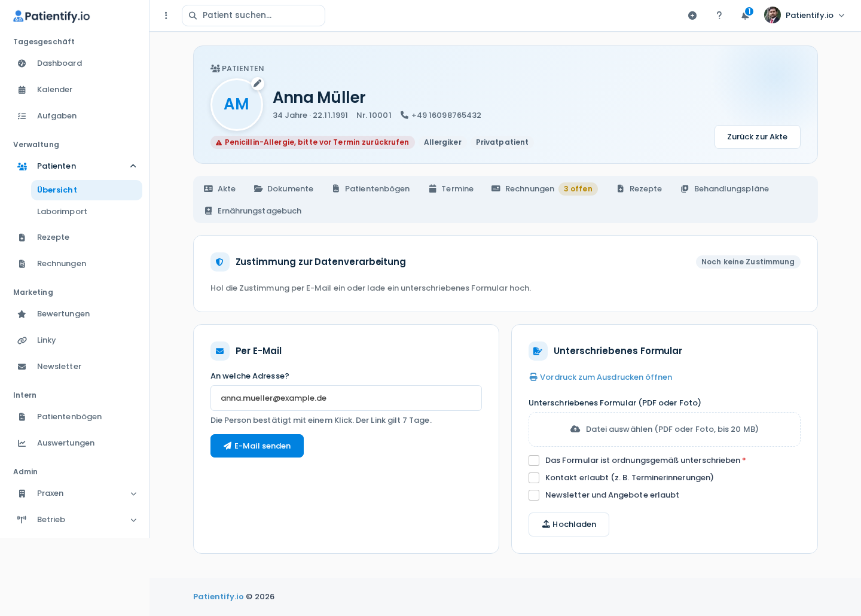Click the Patientenbögen sidebar icon
Screen dimensions: 861x616
[x=22, y=417]
